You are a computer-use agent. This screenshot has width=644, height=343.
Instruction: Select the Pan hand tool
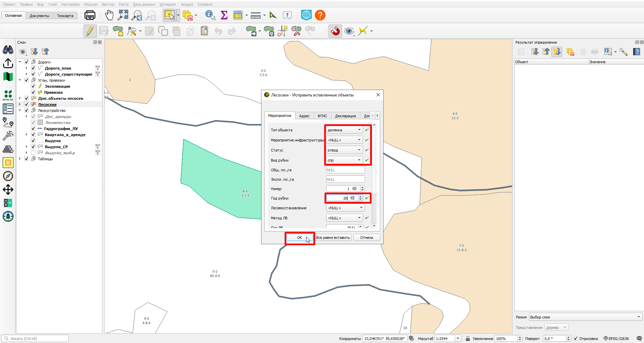pos(109,15)
